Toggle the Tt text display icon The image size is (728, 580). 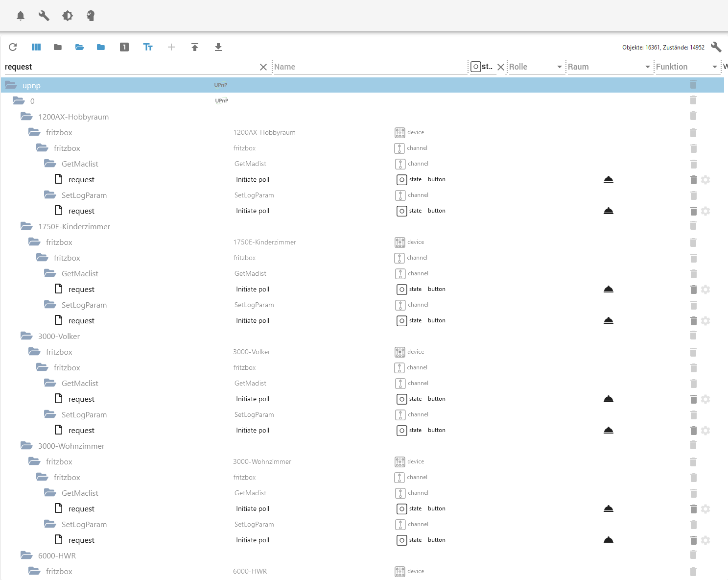148,47
